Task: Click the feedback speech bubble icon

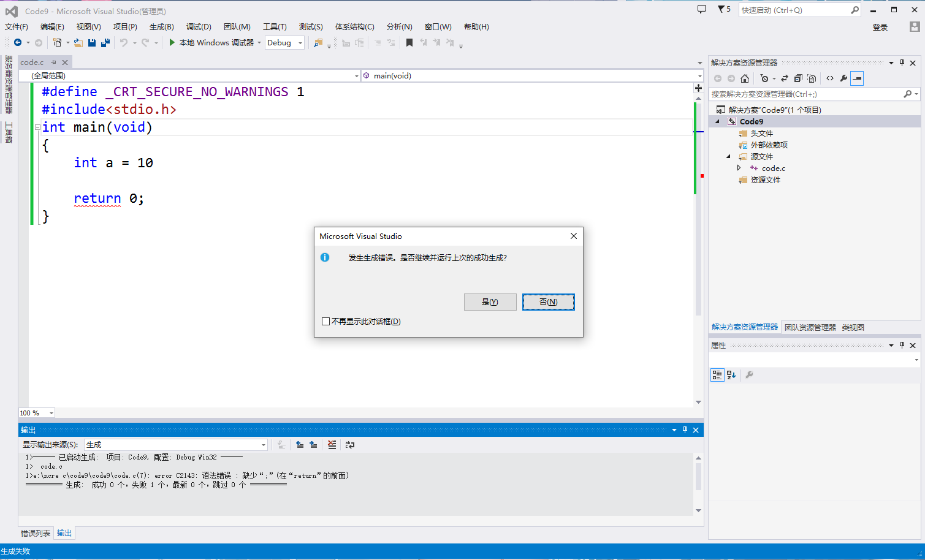Action: click(702, 9)
